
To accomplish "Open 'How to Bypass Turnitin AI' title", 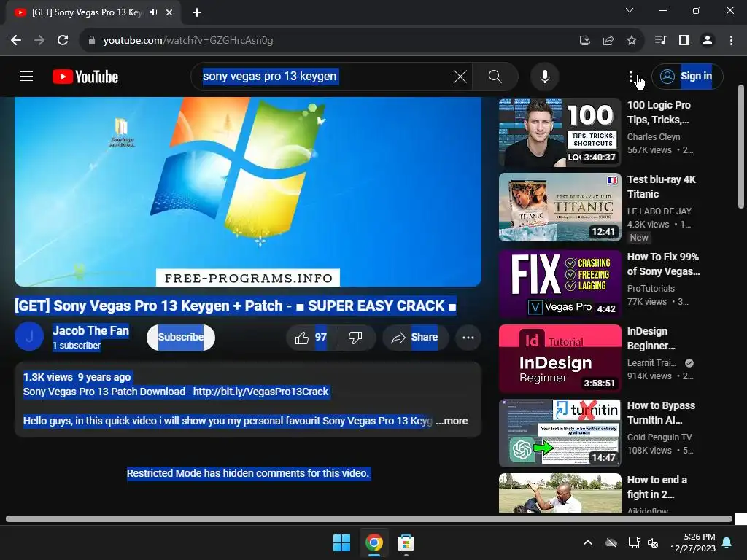I will coord(661,413).
